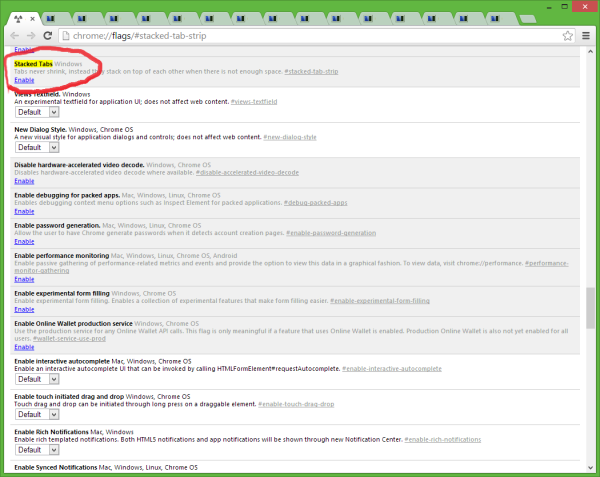Screen dimensions: 600x477
Task: Open the #enable-experimental-form-filling anchor link
Action: coord(380,301)
